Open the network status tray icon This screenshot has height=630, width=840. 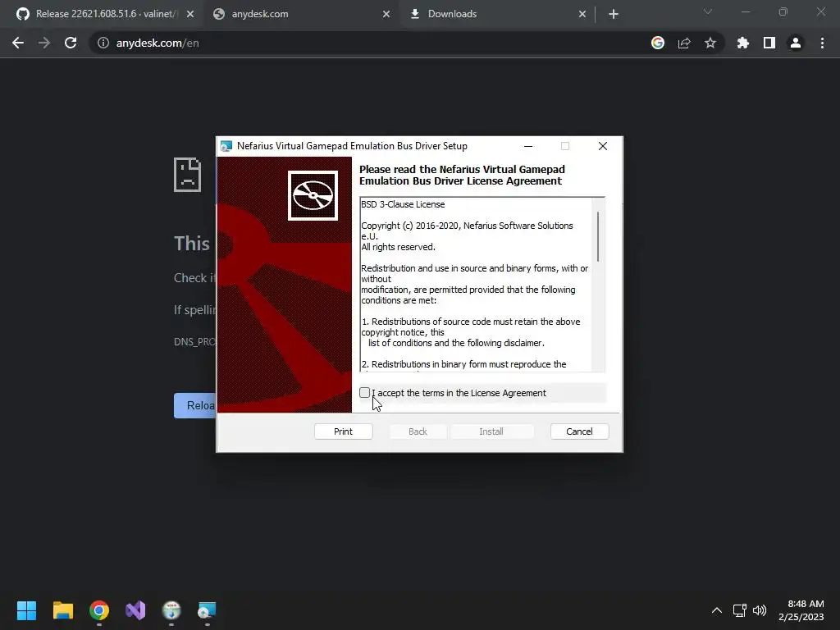(x=740, y=610)
